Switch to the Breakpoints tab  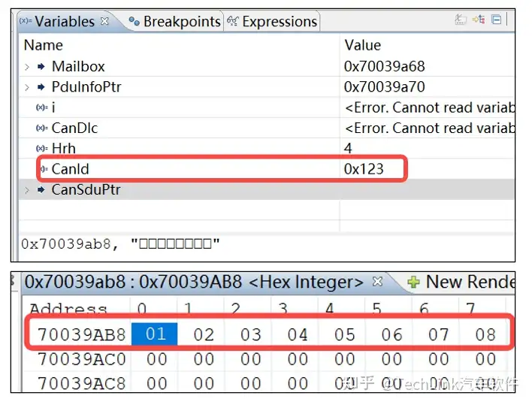181,22
